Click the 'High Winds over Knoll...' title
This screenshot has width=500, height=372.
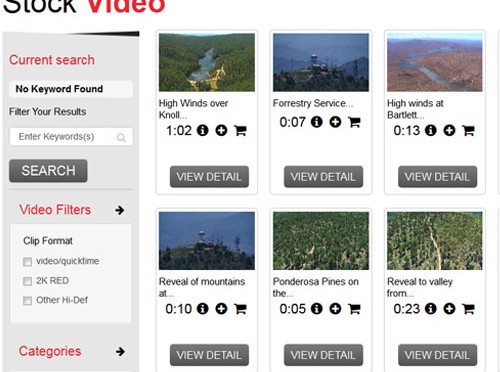193,109
